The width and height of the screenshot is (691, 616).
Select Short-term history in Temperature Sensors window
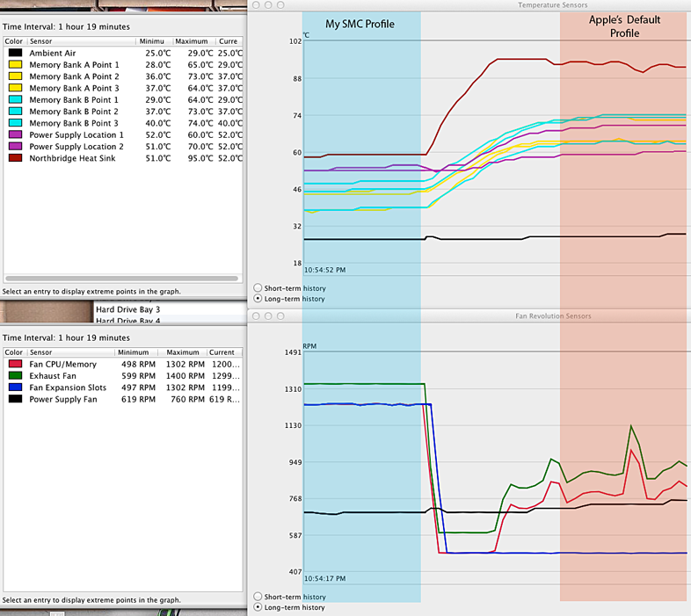tap(258, 287)
